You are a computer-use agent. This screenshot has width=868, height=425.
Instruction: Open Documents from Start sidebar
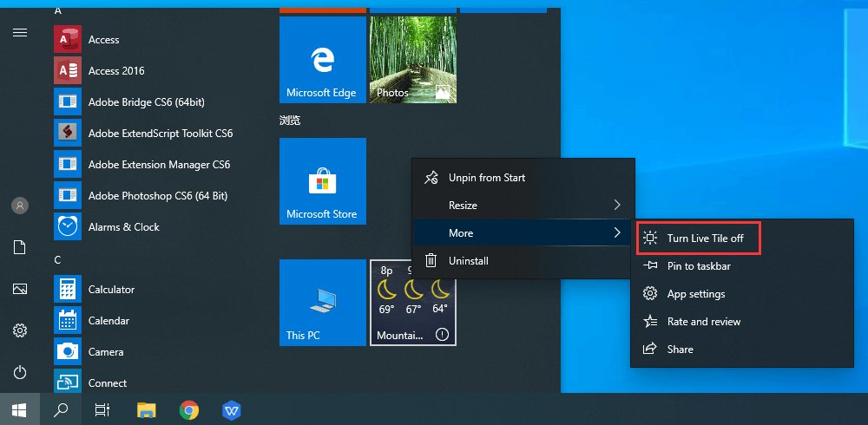tap(20, 247)
